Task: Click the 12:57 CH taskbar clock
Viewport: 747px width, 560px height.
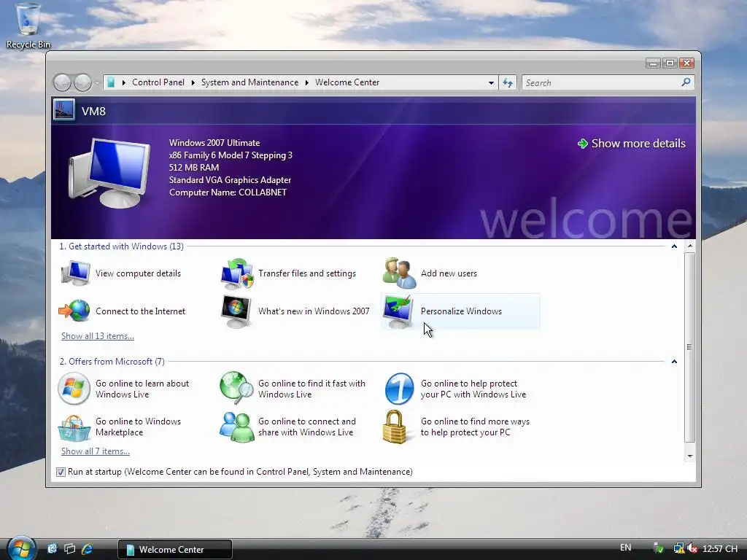Action: (x=720, y=549)
